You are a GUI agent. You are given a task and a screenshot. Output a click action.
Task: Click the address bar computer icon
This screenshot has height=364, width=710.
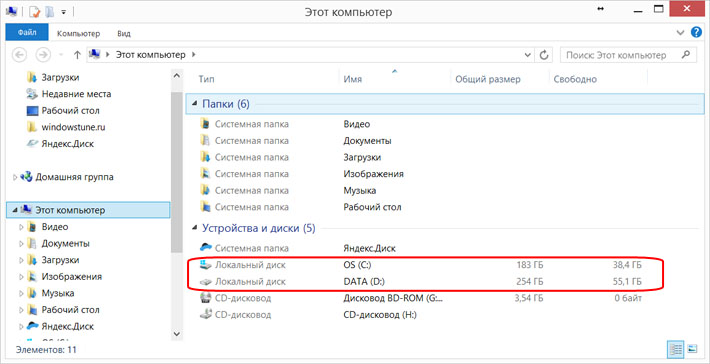click(x=94, y=55)
